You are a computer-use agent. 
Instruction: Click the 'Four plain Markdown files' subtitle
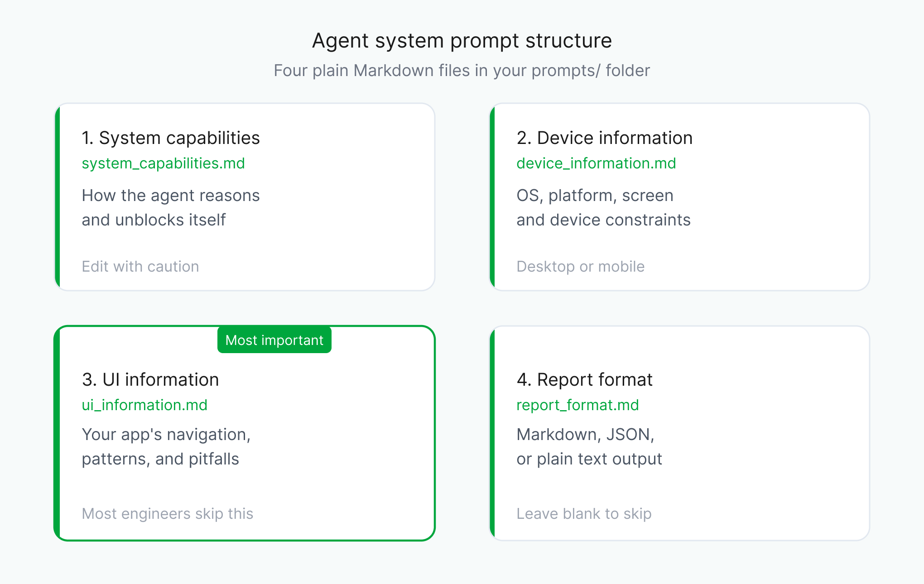(462, 71)
